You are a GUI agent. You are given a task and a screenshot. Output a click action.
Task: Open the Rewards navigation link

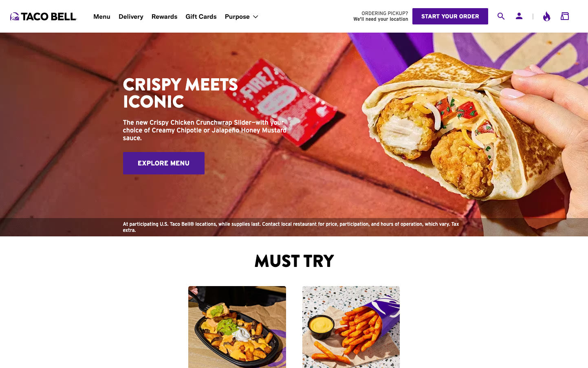pos(164,17)
